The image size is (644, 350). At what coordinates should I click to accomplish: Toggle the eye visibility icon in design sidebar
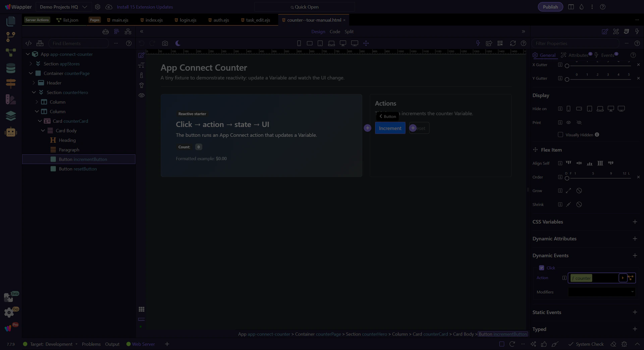[142, 95]
